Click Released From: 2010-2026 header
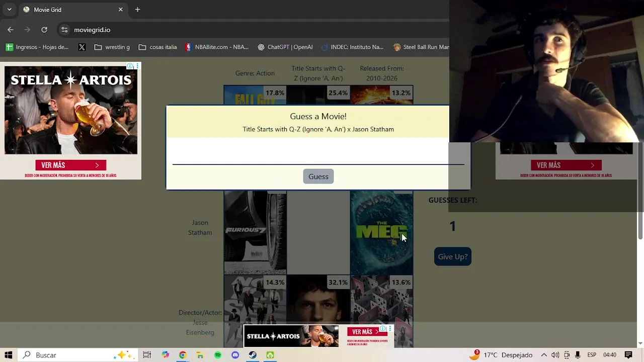The height and width of the screenshot is (362, 644). click(382, 73)
